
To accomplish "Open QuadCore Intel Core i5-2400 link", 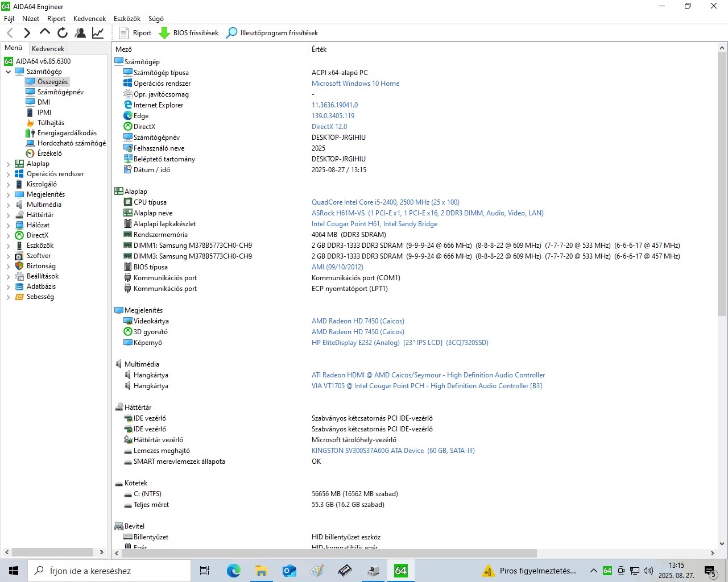I will 386,202.
